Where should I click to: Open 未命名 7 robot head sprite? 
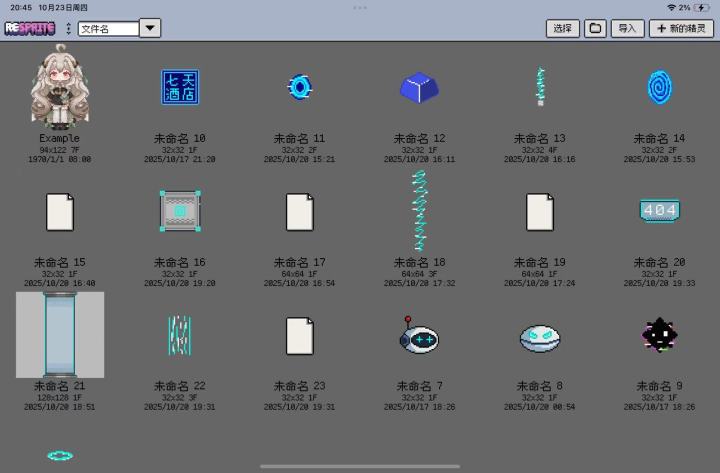pos(418,335)
